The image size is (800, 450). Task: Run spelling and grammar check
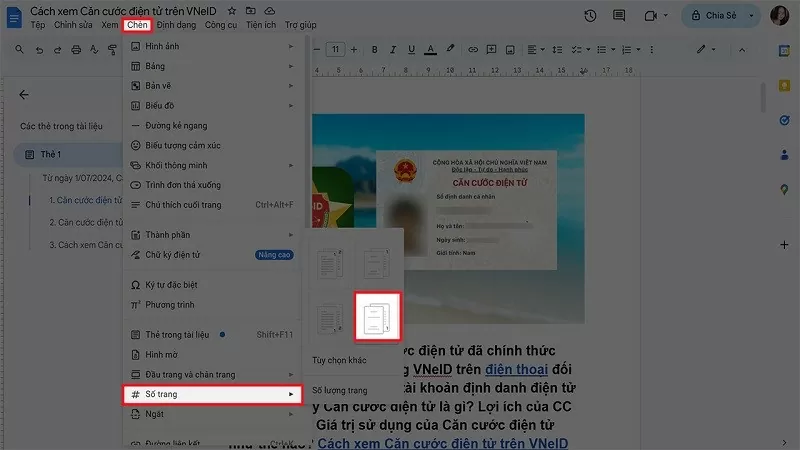pyautogui.click(x=94, y=49)
